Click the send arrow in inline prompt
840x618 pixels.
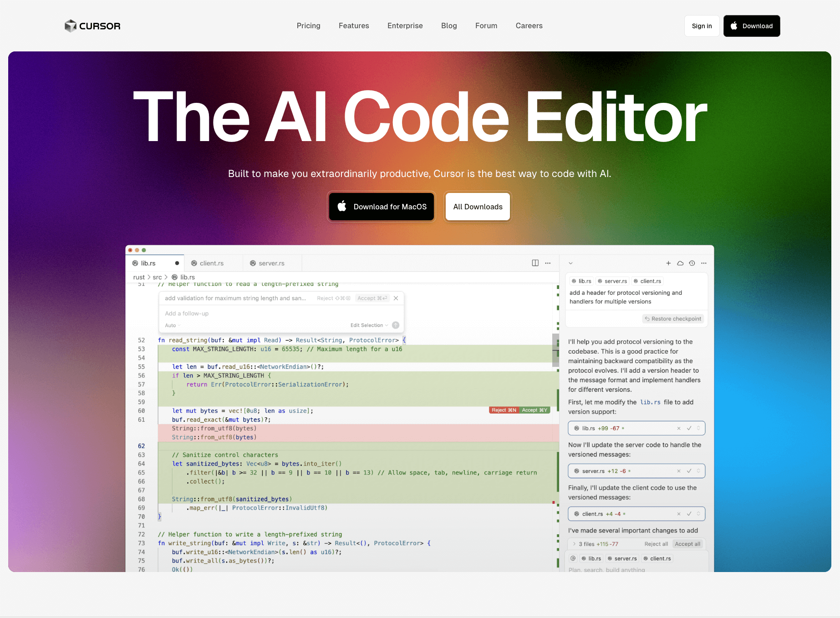click(396, 325)
